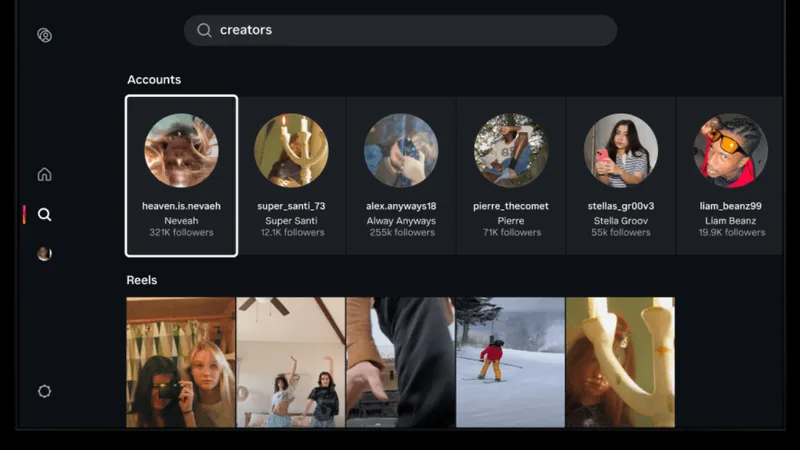The width and height of the screenshot is (800, 450).
Task: Select the Search icon in the sidebar
Action: coord(44,214)
